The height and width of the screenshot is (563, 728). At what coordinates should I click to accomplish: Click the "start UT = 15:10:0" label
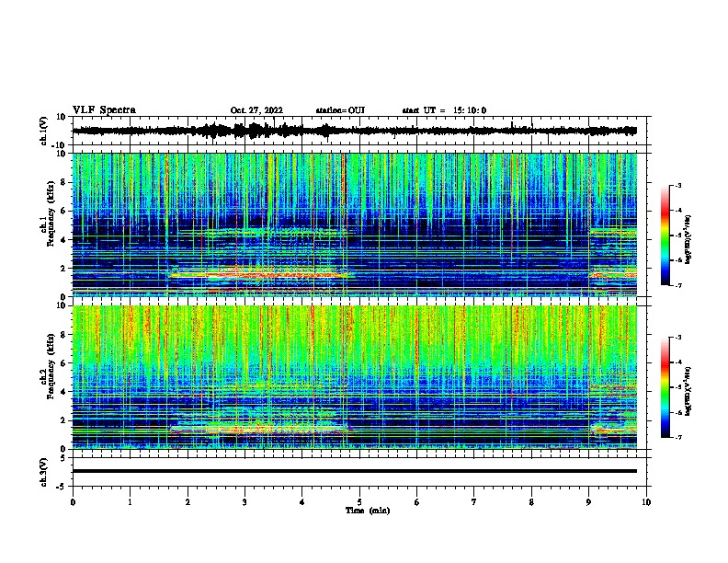coord(444,110)
